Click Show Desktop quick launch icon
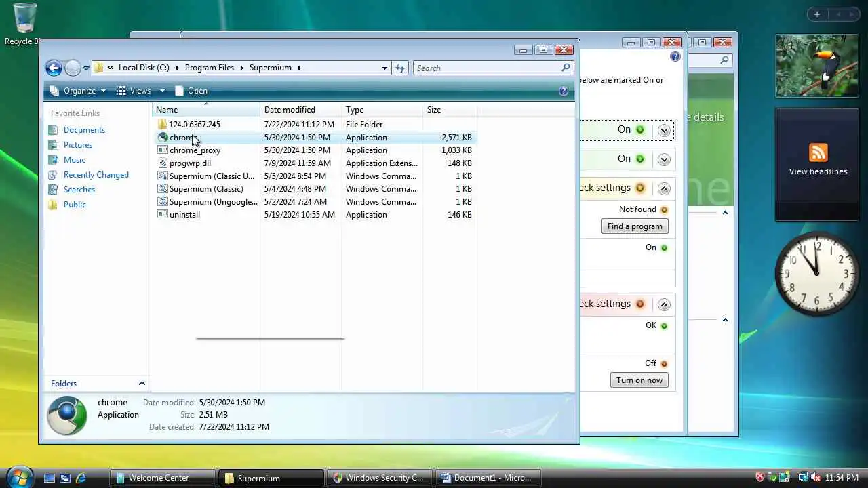 pyautogui.click(x=50, y=478)
